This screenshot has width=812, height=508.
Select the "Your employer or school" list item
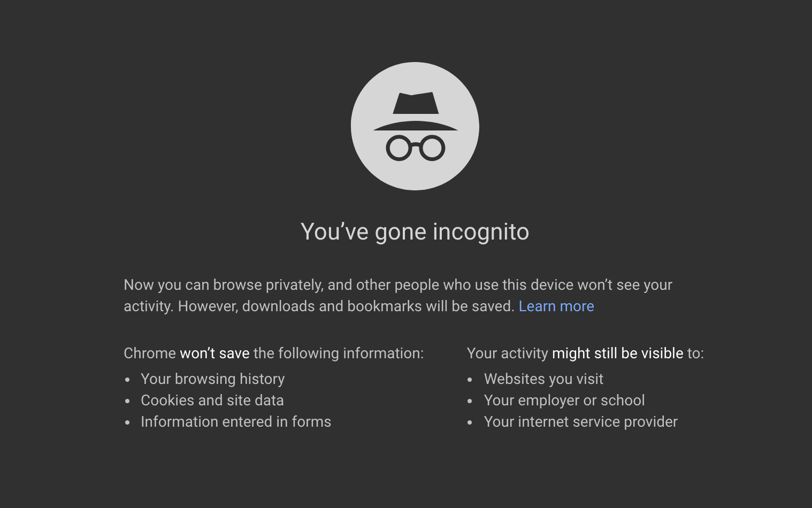564,401
